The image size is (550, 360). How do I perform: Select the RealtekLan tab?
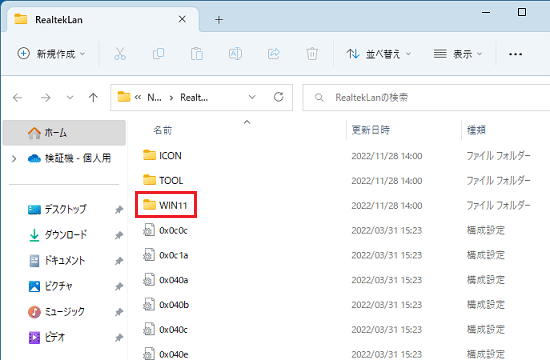(x=102, y=19)
